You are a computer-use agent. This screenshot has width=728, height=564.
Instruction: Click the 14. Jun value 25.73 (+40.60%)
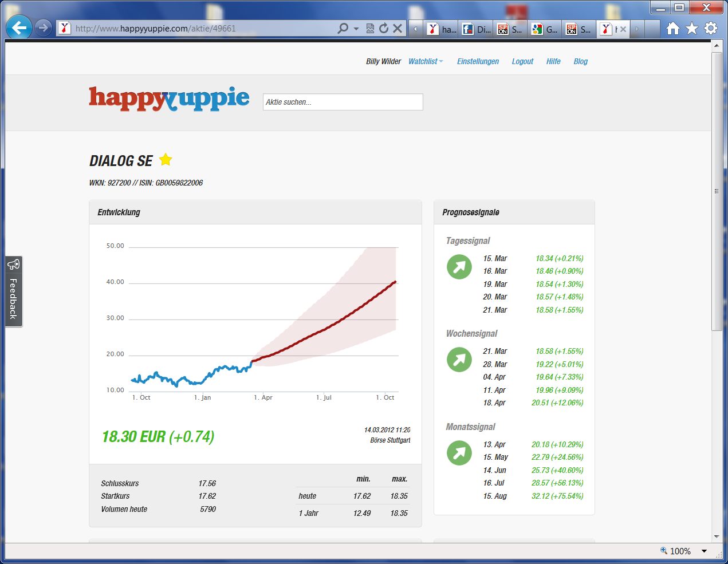pyautogui.click(x=557, y=470)
